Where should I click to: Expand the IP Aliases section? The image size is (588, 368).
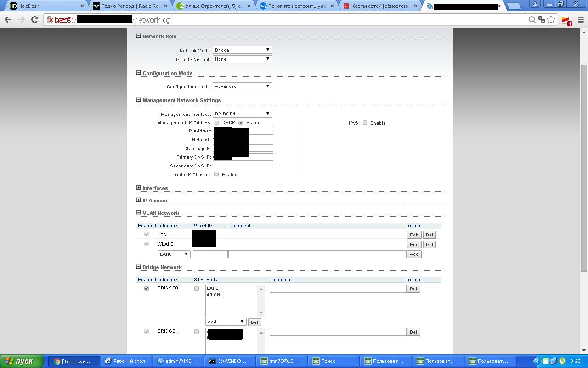pos(139,200)
